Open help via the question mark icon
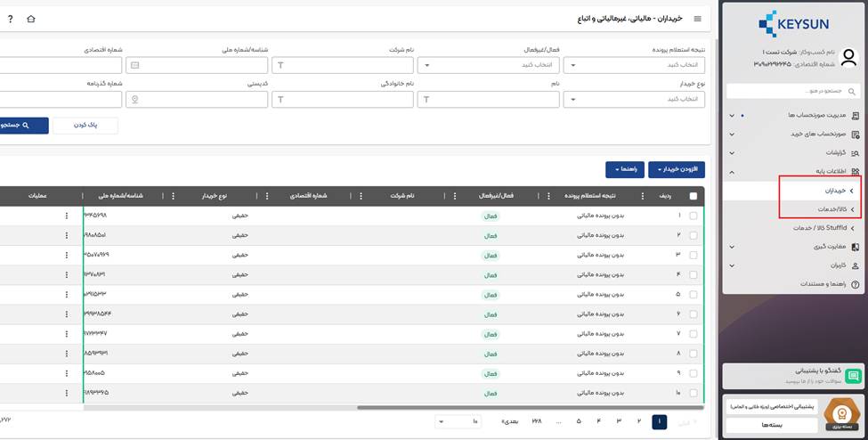This screenshot has height=440, width=868. pos(10,19)
